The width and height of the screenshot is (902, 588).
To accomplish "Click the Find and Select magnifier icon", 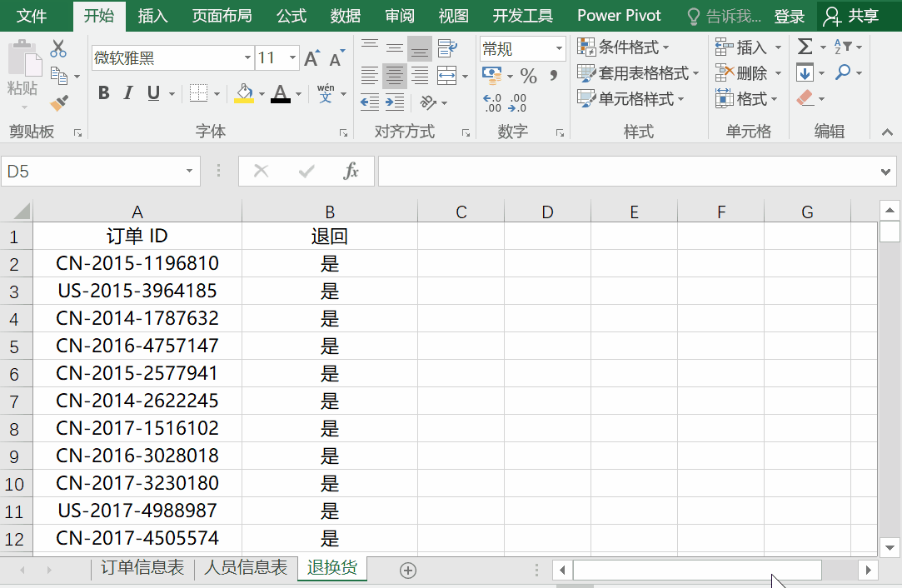I will point(843,72).
